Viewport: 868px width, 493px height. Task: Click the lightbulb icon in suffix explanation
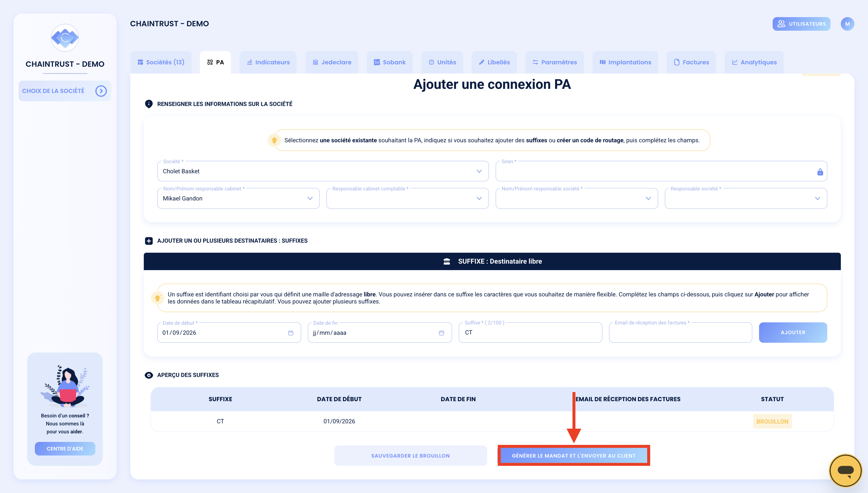point(157,298)
